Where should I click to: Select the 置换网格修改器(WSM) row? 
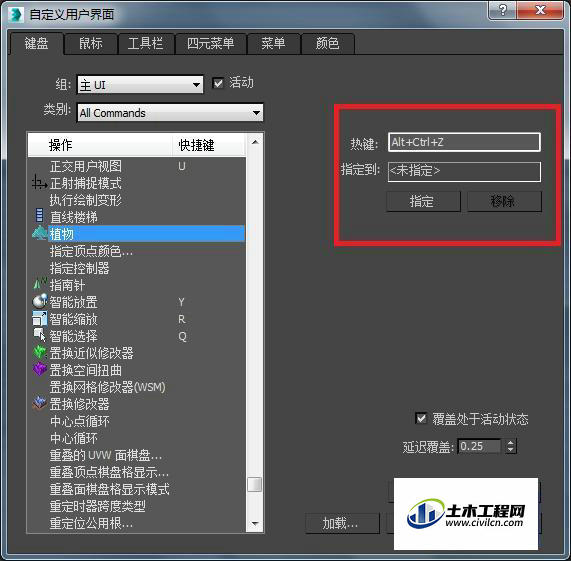coord(136,387)
